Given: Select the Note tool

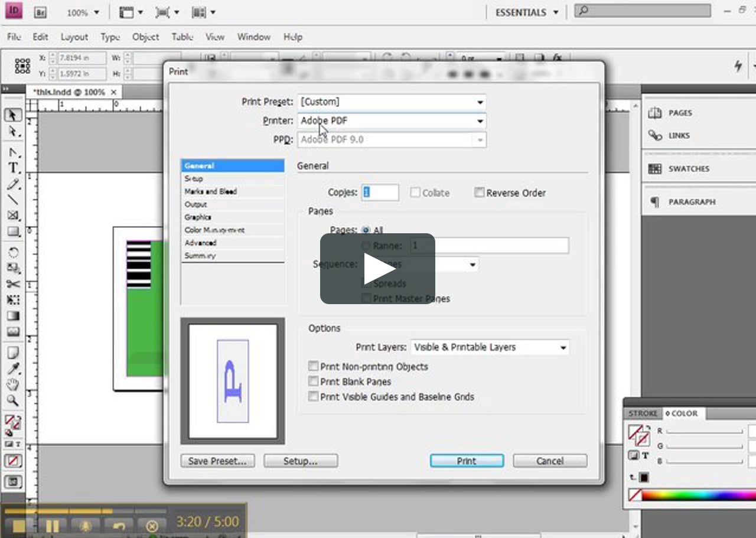Looking at the screenshot, I should (x=13, y=353).
